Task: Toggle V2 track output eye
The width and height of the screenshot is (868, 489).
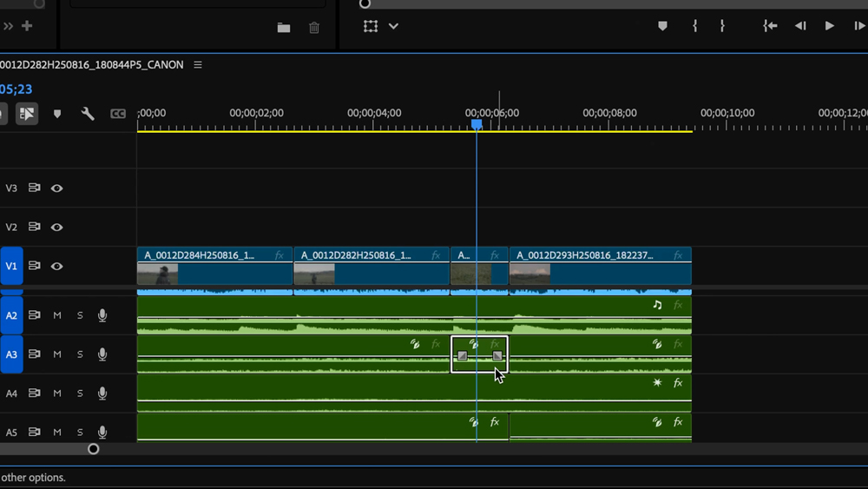Action: 56,227
